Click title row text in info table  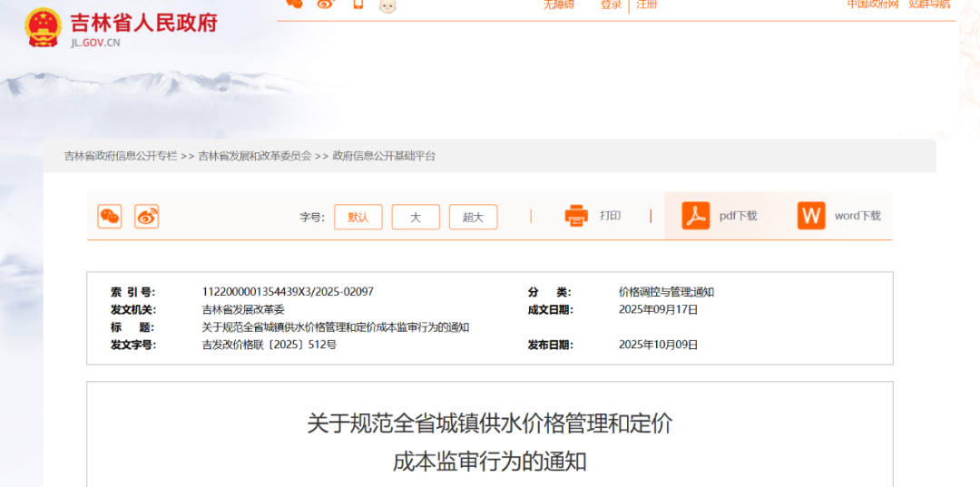tap(336, 327)
